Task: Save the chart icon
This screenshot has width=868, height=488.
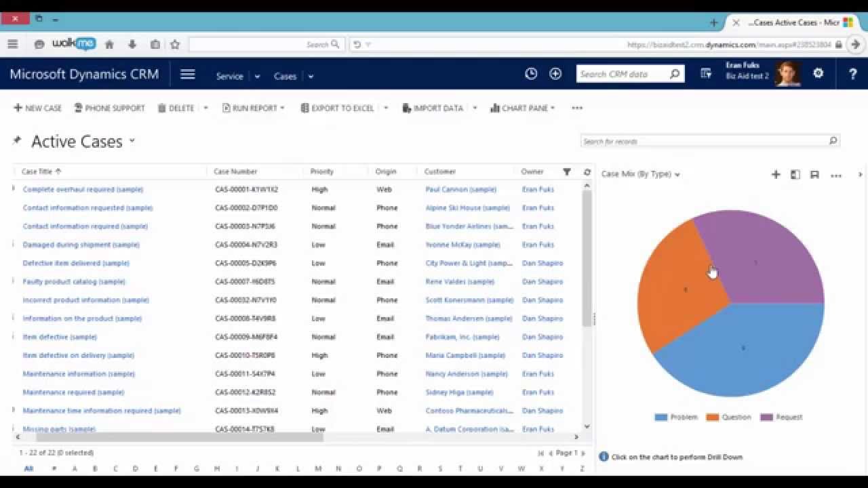Action: [x=815, y=174]
